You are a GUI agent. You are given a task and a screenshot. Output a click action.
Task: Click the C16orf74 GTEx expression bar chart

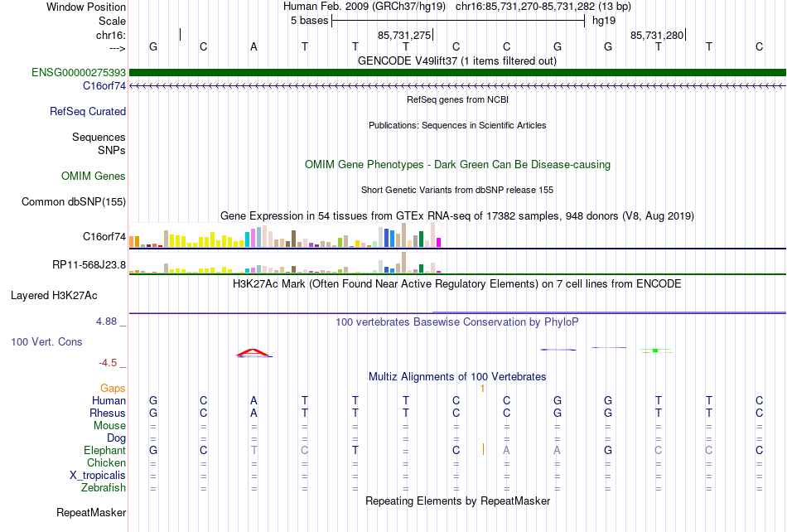pos(285,235)
